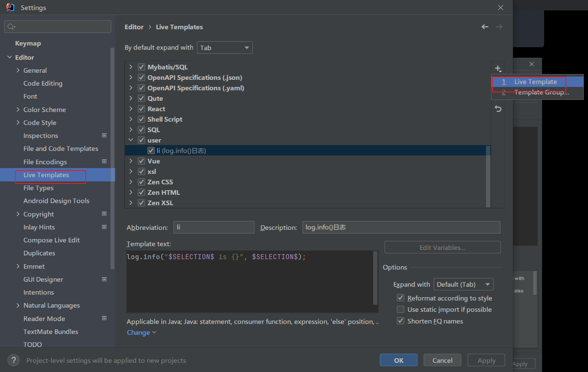This screenshot has width=588, height=372.
Task: Expand the Vue template group
Action: [x=131, y=161]
